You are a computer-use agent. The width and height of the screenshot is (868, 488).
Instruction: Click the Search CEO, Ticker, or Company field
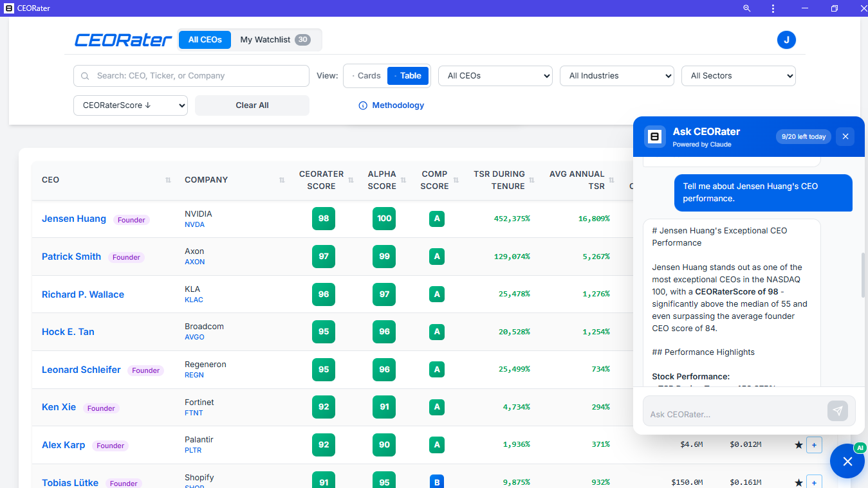click(x=192, y=76)
